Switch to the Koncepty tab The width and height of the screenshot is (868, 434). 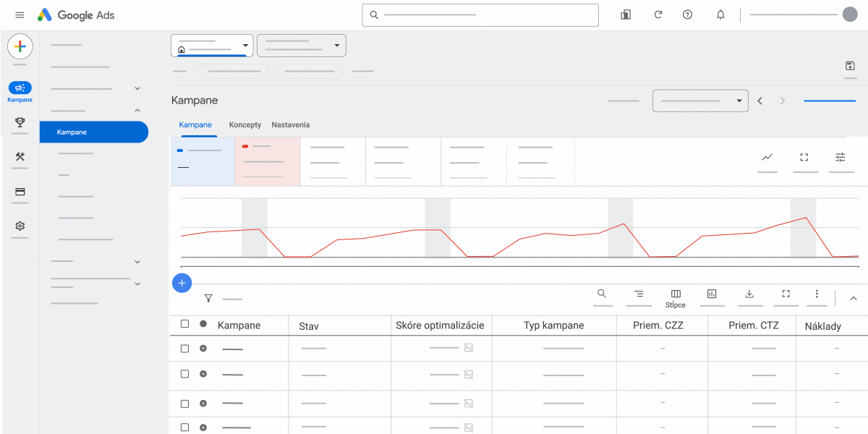click(x=245, y=125)
